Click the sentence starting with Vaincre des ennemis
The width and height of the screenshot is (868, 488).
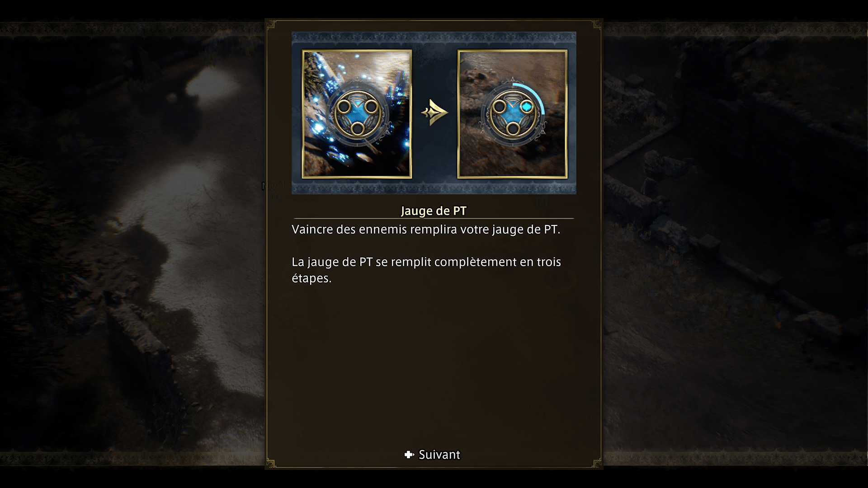pyautogui.click(x=426, y=230)
